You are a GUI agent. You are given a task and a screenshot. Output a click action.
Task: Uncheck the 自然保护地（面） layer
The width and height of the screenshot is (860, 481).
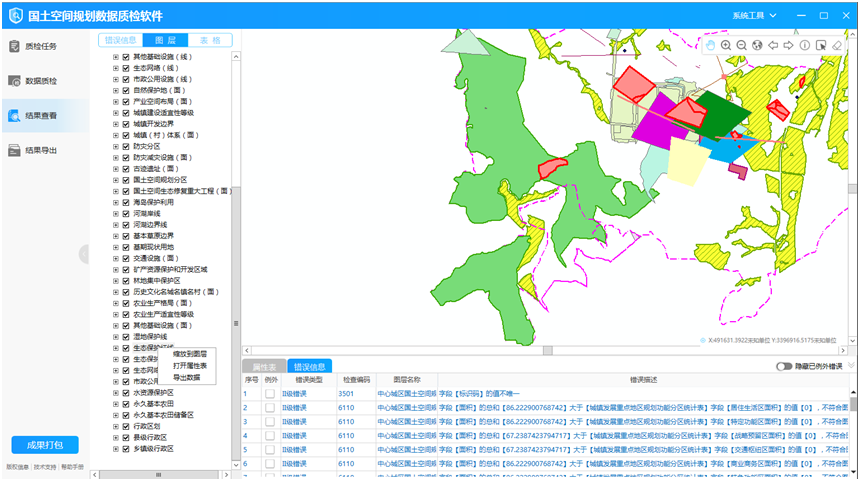pos(126,90)
